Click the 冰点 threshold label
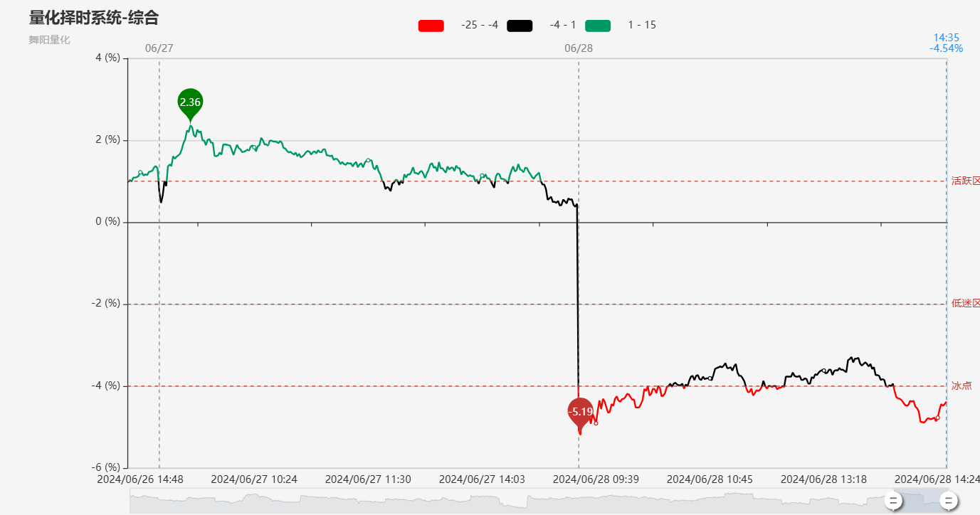980x515 pixels. point(961,386)
